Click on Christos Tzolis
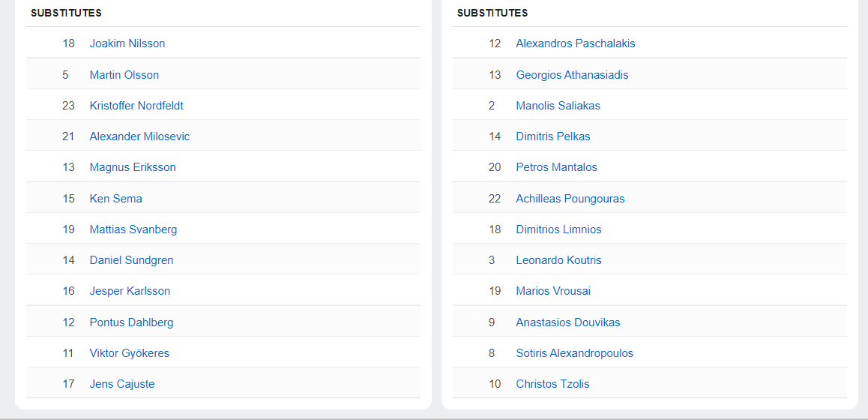 [552, 384]
